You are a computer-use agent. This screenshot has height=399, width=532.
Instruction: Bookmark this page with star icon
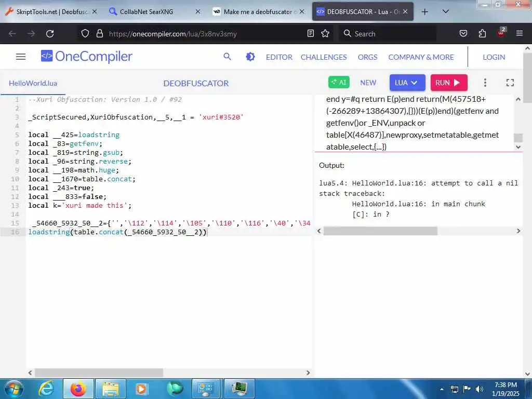point(325,34)
